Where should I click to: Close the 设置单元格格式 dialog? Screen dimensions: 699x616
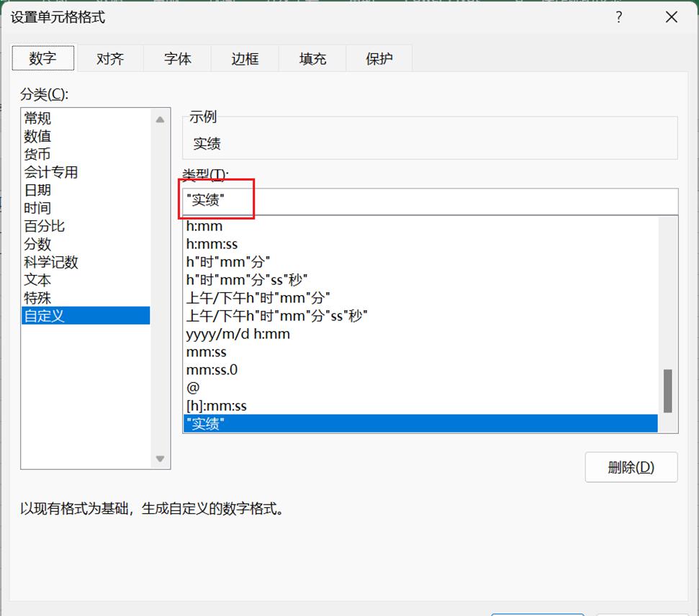pos(672,17)
